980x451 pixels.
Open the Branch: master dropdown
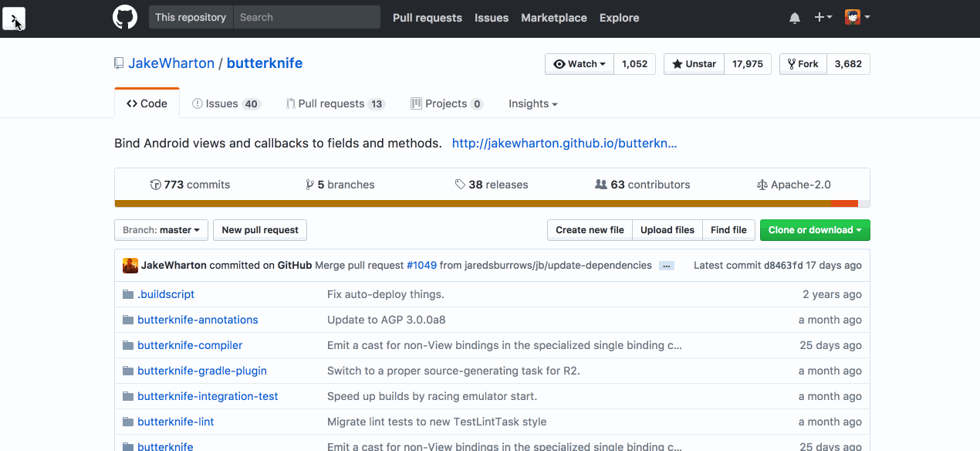click(161, 230)
